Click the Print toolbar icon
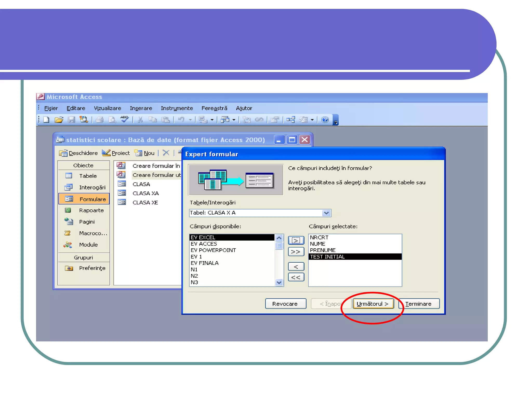This screenshot has width=532, height=399. point(99,120)
